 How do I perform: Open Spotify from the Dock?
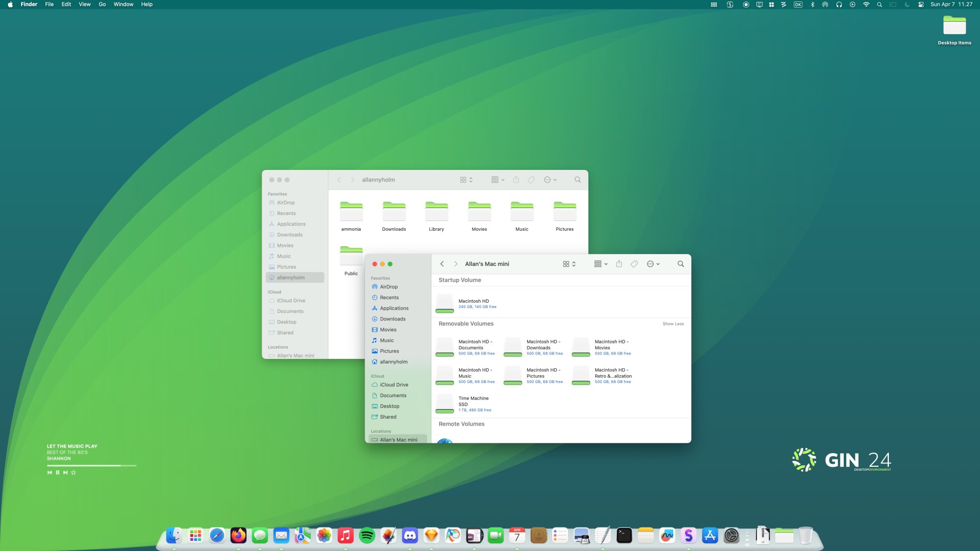(x=367, y=535)
